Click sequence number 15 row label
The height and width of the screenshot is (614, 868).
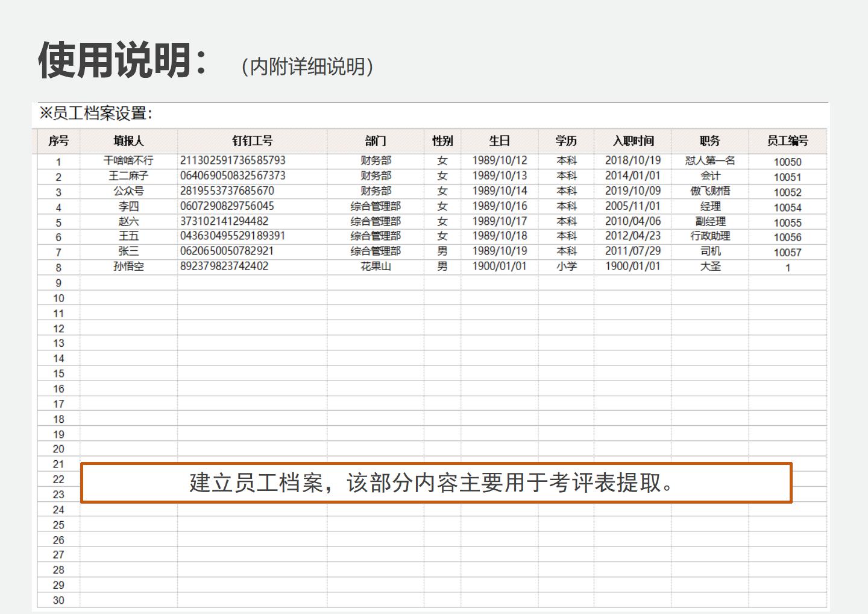(58, 374)
